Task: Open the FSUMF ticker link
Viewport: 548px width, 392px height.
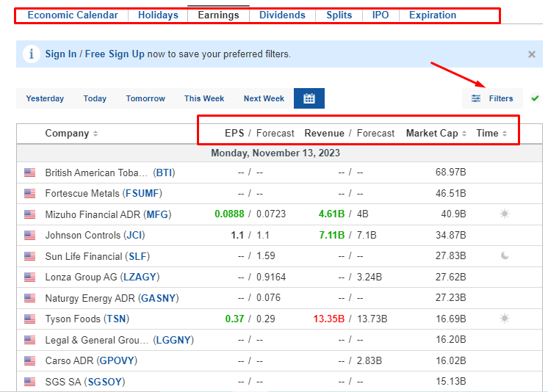Action: point(143,193)
